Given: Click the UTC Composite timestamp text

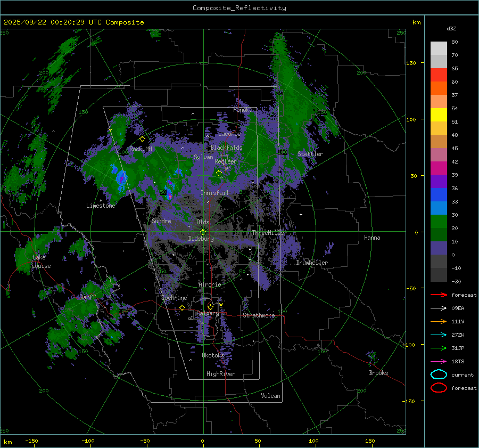Looking at the screenshot, I should pos(73,22).
